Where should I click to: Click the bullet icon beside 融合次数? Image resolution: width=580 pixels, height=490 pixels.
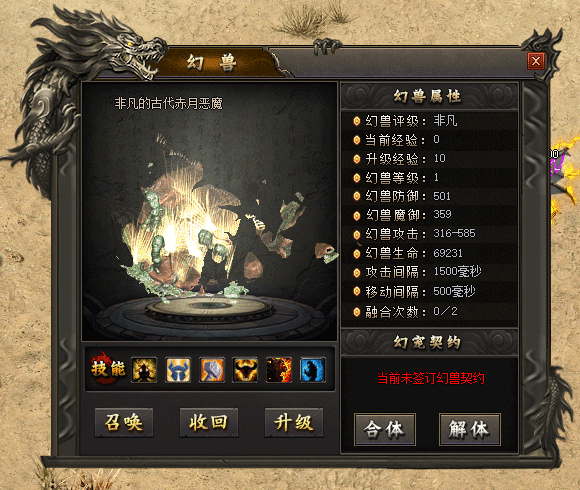tap(357, 312)
